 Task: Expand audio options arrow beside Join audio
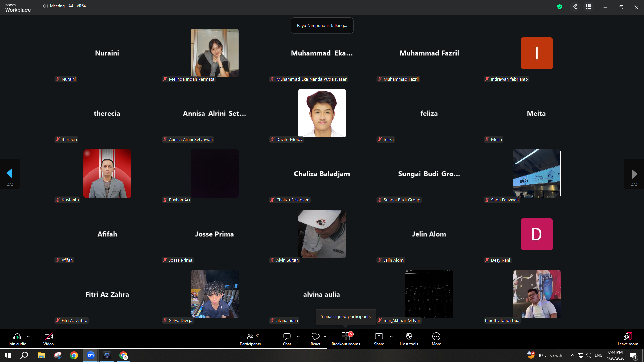[x=28, y=336]
